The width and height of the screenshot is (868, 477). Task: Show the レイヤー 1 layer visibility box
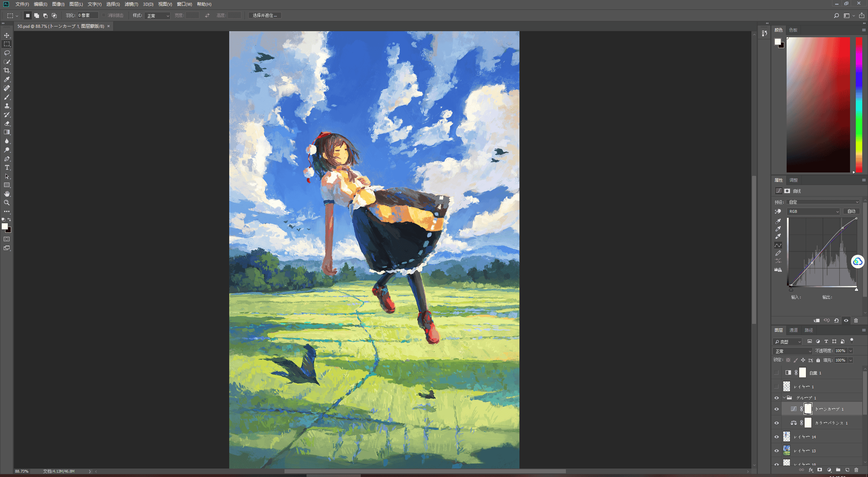(776, 387)
